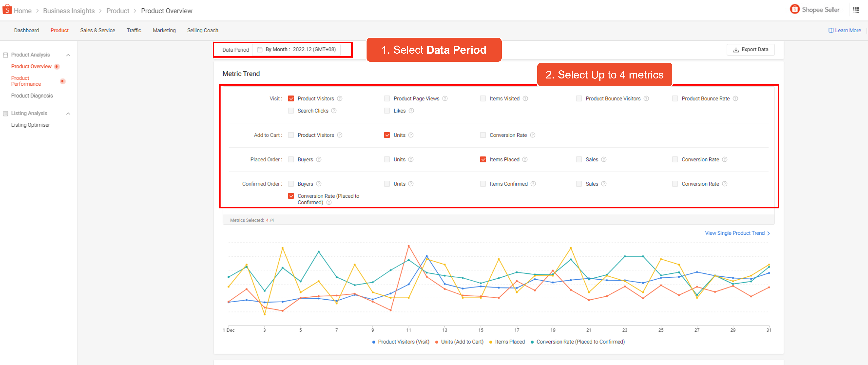This screenshot has height=365, width=868.
Task: Click the Learn More link
Action: (x=844, y=30)
